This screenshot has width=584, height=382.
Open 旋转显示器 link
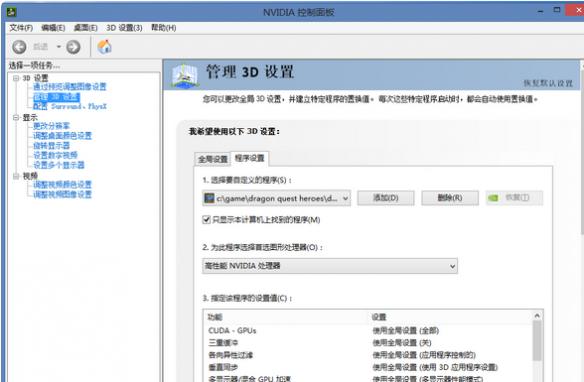(51, 145)
